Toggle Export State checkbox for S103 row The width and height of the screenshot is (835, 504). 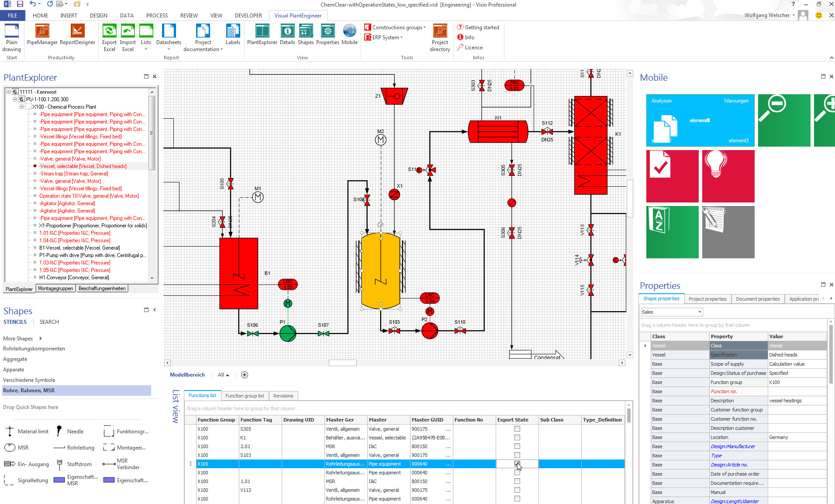(517, 455)
